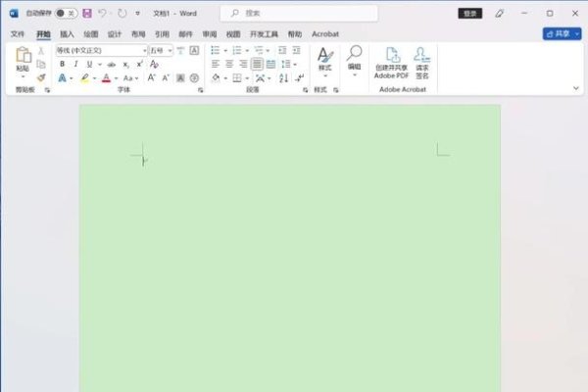Switch to the Layout tab

point(138,34)
